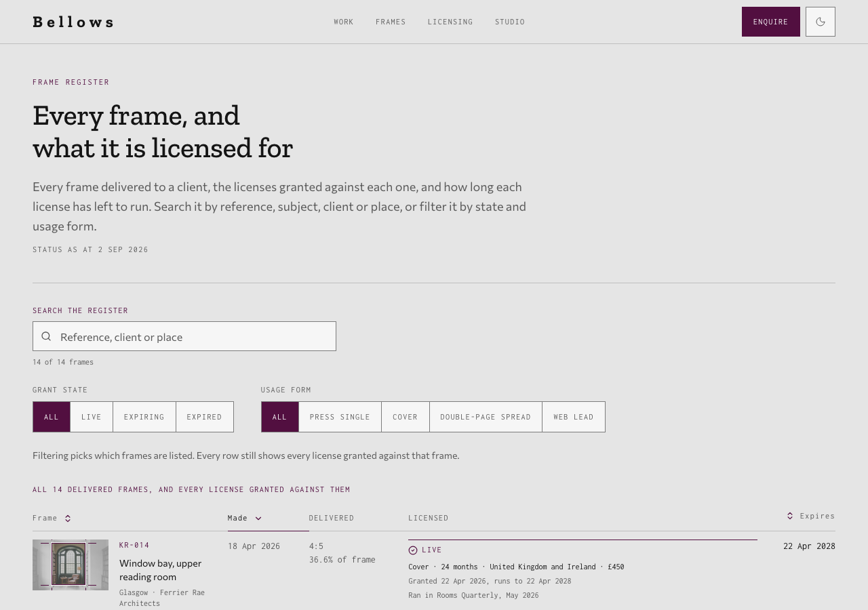Screen dimensions: 868x610
Task: Click Ran in Rooms Quarterly, May 2026
Action: point(473,595)
